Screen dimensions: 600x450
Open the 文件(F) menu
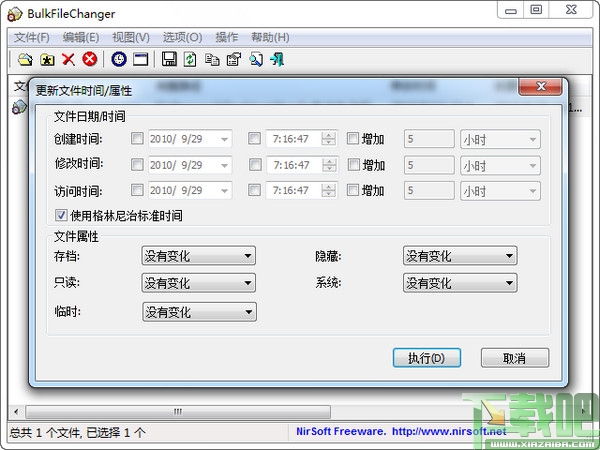32,38
